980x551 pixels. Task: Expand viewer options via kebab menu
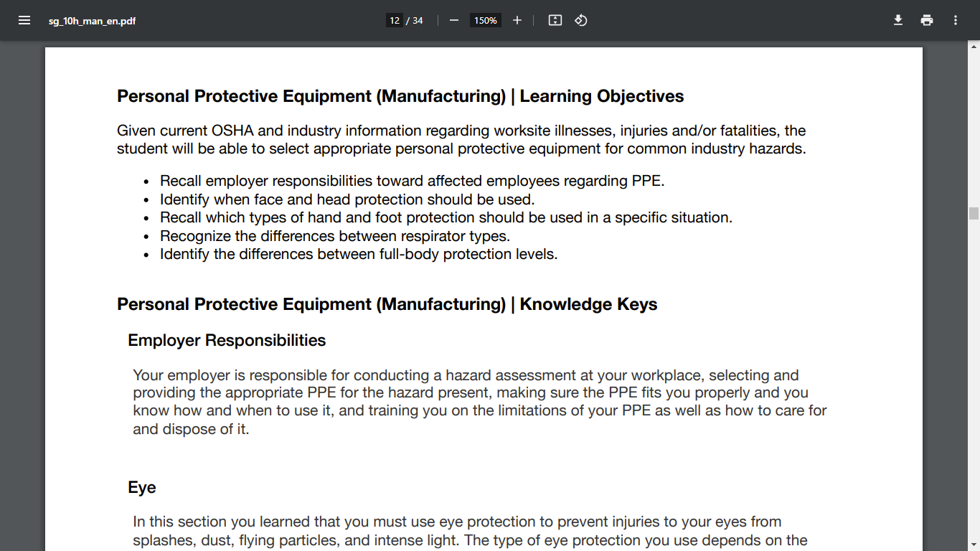click(x=955, y=20)
